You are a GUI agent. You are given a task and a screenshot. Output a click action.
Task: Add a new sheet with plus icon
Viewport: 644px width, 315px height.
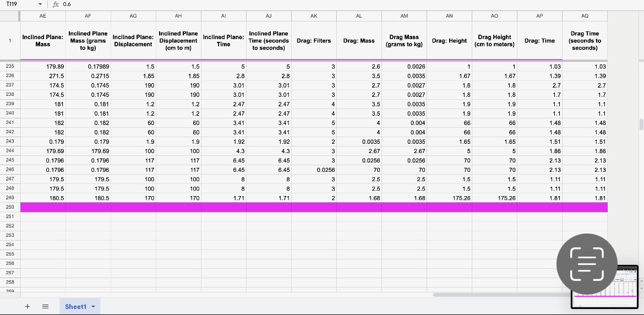tap(28, 306)
